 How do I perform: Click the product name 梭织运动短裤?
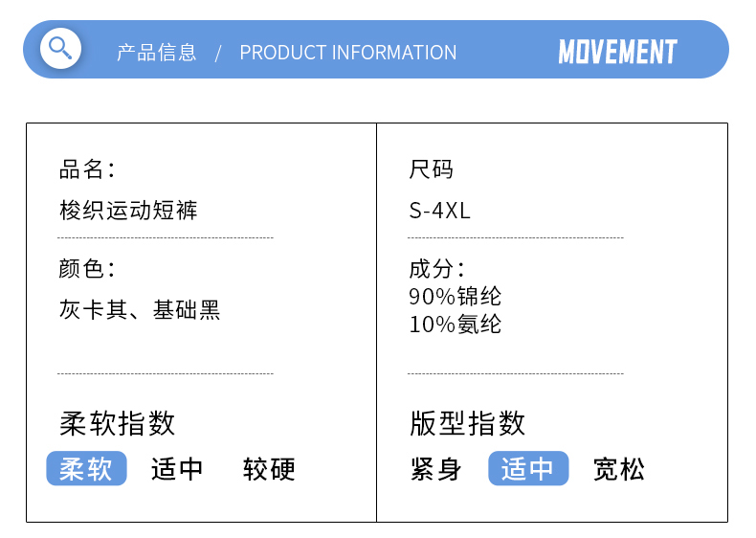(128, 210)
